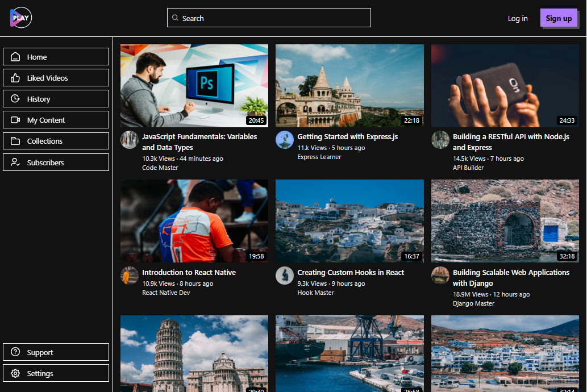The height and width of the screenshot is (392, 587).
Task: Click the 20:45 duration badge
Action: tap(256, 120)
